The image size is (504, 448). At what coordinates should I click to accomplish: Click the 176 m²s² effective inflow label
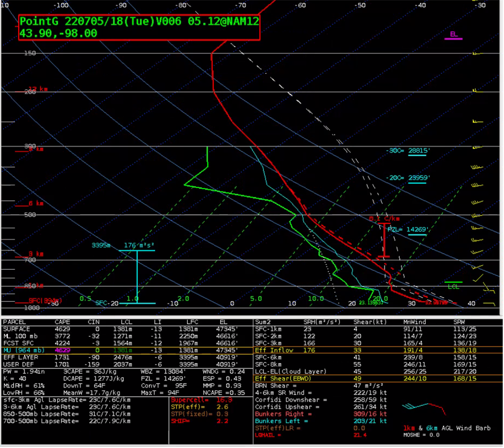click(x=139, y=245)
